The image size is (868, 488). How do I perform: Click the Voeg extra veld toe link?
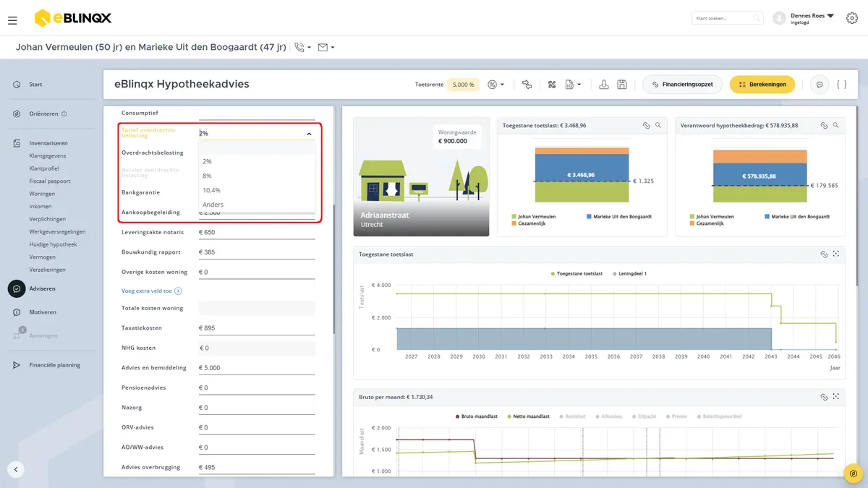151,291
